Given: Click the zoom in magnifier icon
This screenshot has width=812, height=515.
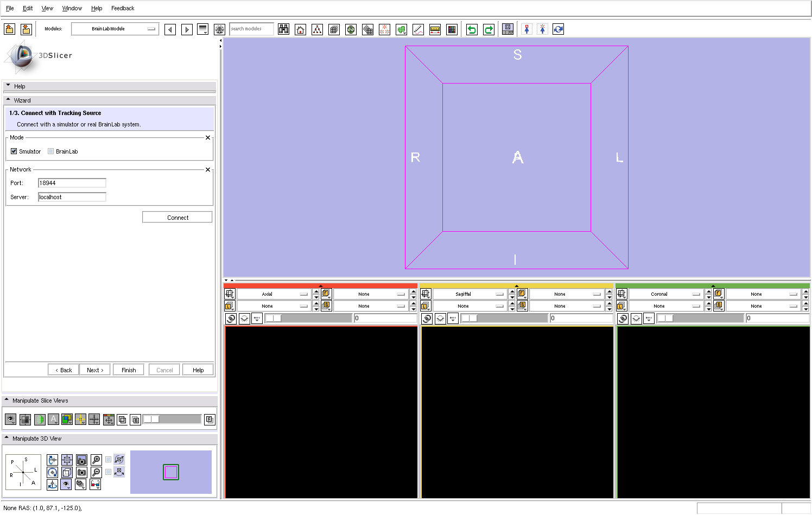Looking at the screenshot, I should tap(96, 460).
